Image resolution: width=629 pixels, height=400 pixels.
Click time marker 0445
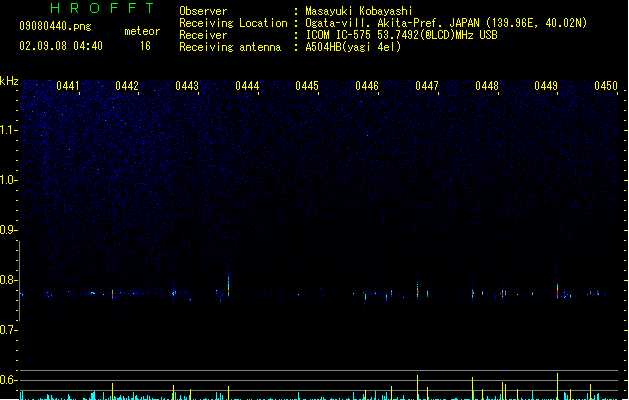307,86
